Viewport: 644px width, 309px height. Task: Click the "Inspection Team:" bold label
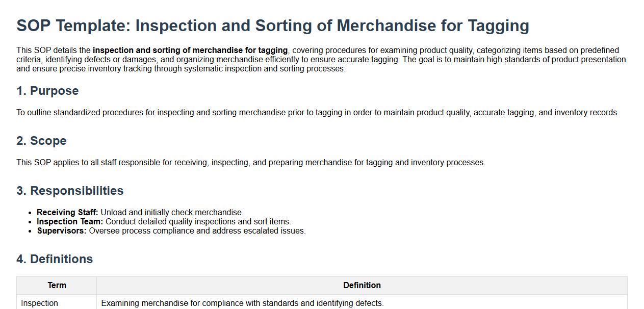point(70,222)
